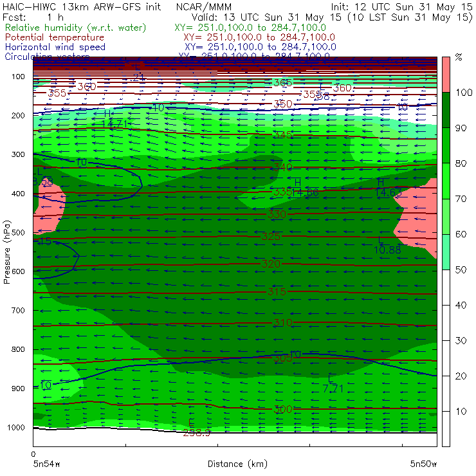Click the 800 hPa pressure axis label
This screenshot has width=476, height=476.
pyautogui.click(x=18, y=349)
